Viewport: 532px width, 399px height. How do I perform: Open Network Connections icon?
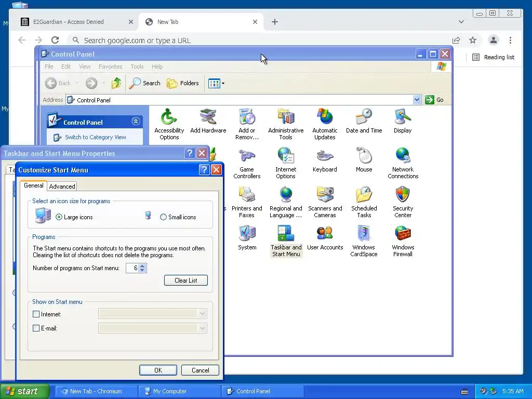[403, 163]
